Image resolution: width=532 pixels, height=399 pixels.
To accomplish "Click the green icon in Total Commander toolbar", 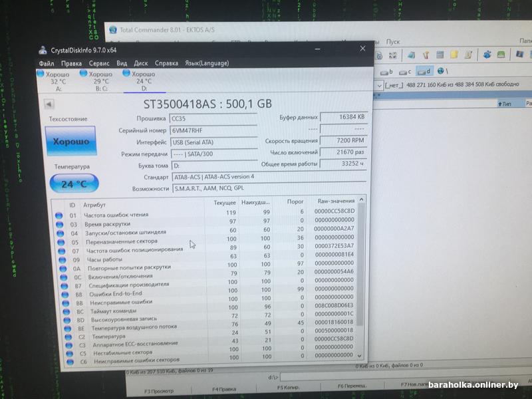I will [x=501, y=55].
